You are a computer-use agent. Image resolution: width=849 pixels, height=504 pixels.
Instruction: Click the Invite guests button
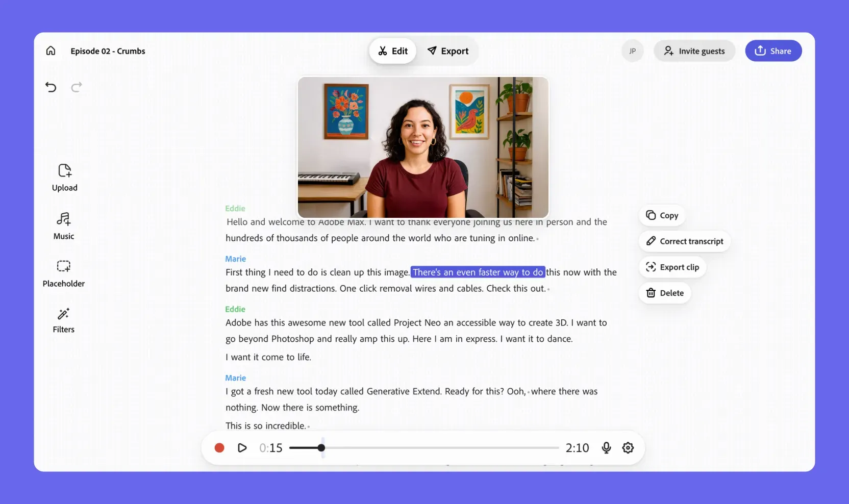[x=694, y=51]
